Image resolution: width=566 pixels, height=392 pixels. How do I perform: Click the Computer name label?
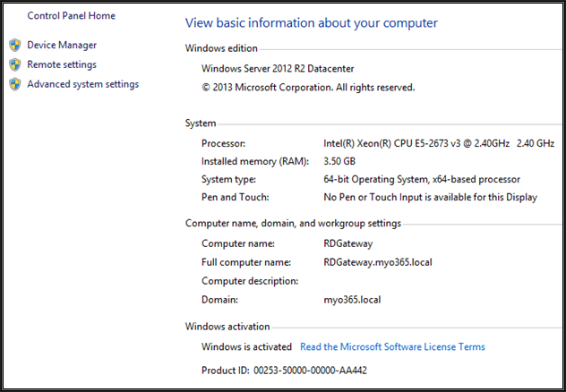[x=238, y=243]
